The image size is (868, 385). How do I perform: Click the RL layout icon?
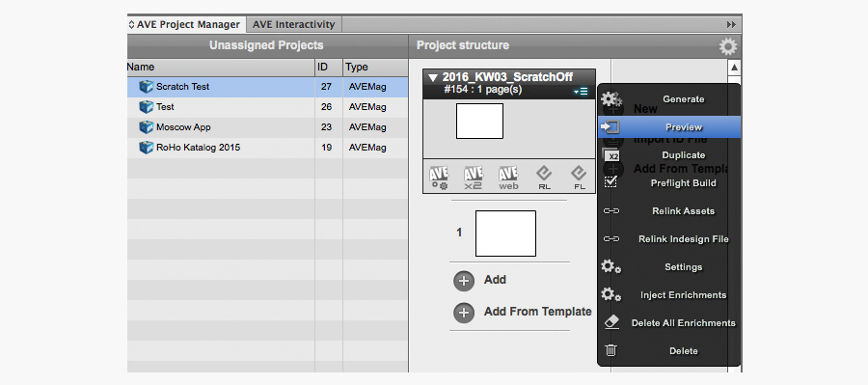544,178
